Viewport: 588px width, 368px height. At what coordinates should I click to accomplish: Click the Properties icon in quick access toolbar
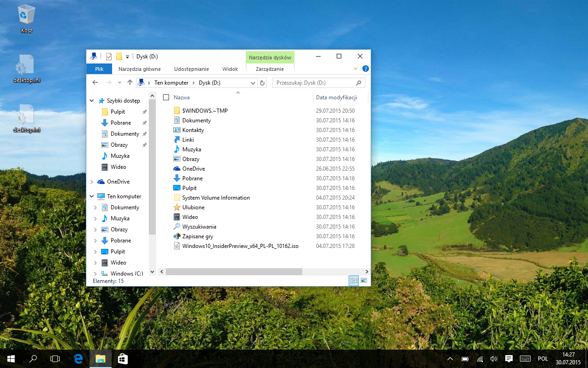(109, 57)
